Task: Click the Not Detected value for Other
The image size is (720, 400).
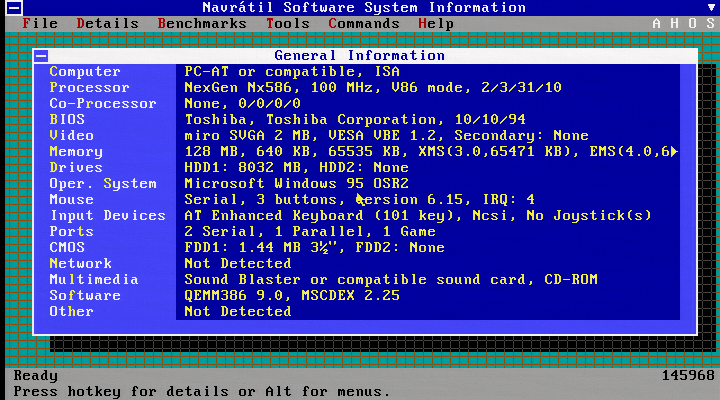Action: point(238,311)
